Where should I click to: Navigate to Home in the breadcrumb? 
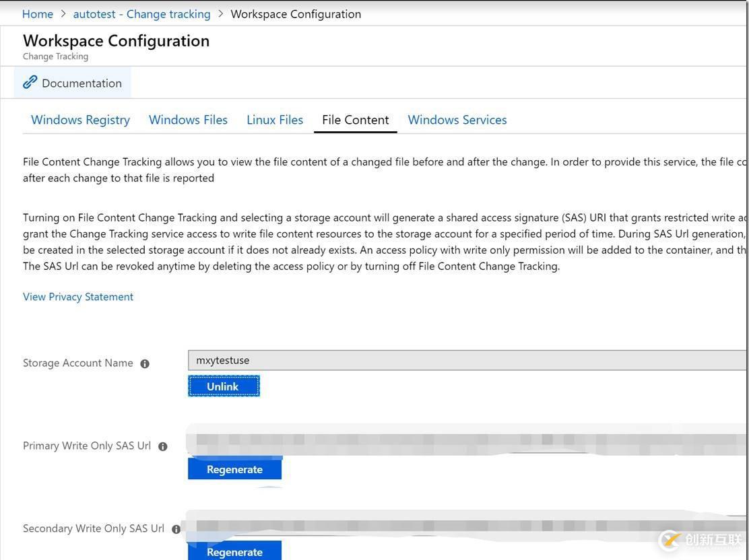pos(37,14)
